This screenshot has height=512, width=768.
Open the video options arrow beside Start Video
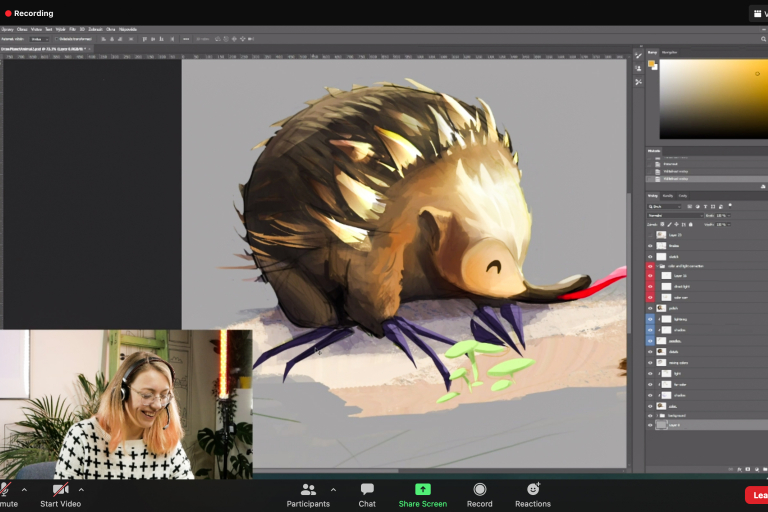81,490
